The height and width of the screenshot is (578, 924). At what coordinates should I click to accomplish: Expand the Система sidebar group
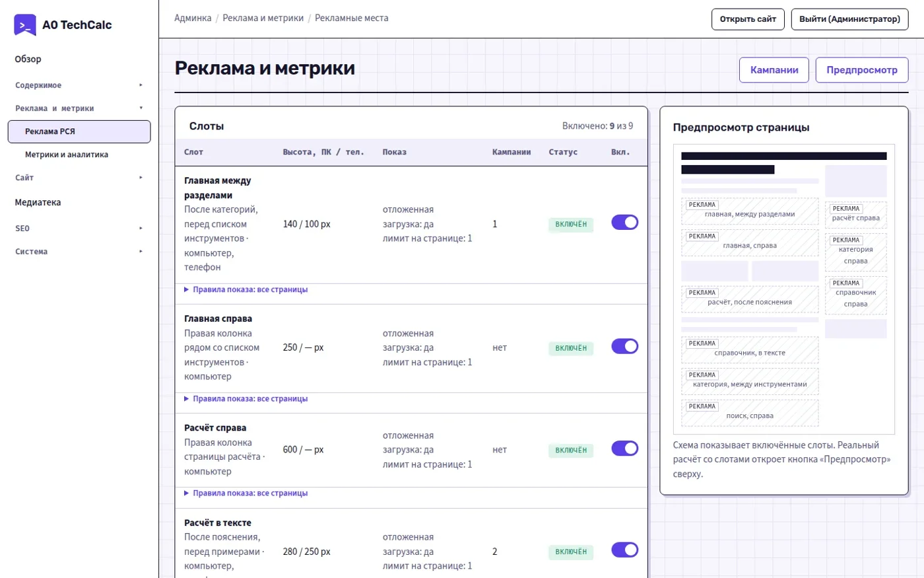pos(79,252)
